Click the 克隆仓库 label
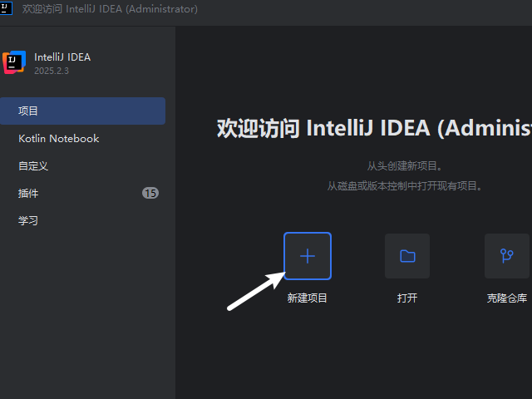 507,298
